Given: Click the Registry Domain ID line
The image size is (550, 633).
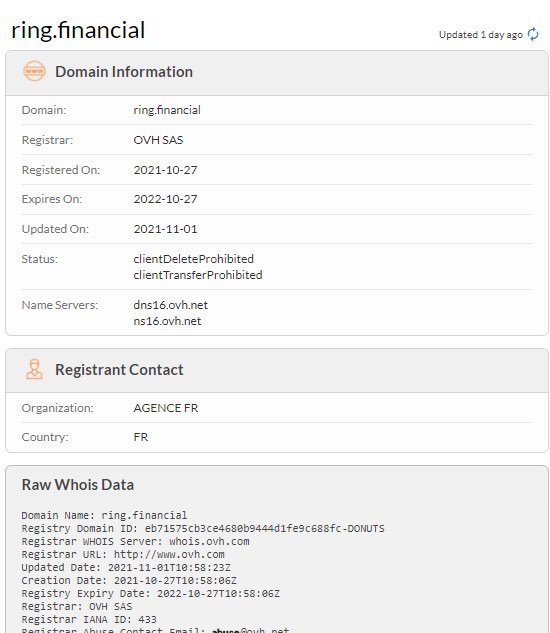Looking at the screenshot, I should tap(203, 528).
